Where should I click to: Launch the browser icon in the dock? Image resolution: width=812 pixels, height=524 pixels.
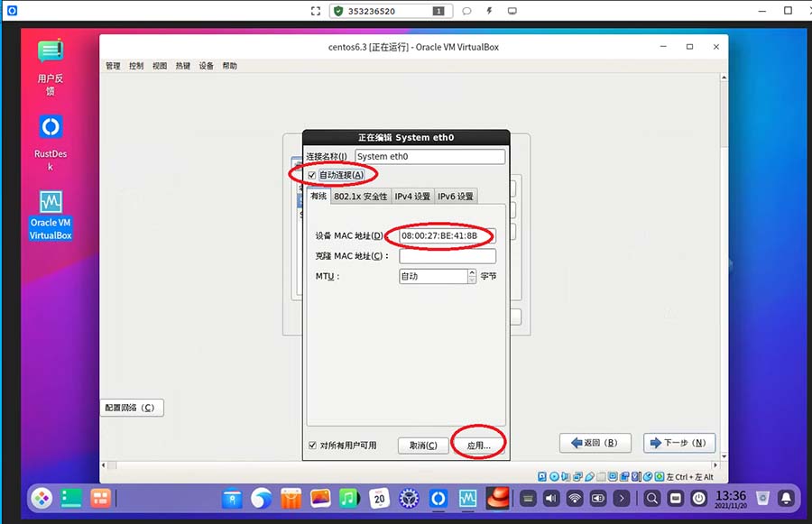coord(261,499)
